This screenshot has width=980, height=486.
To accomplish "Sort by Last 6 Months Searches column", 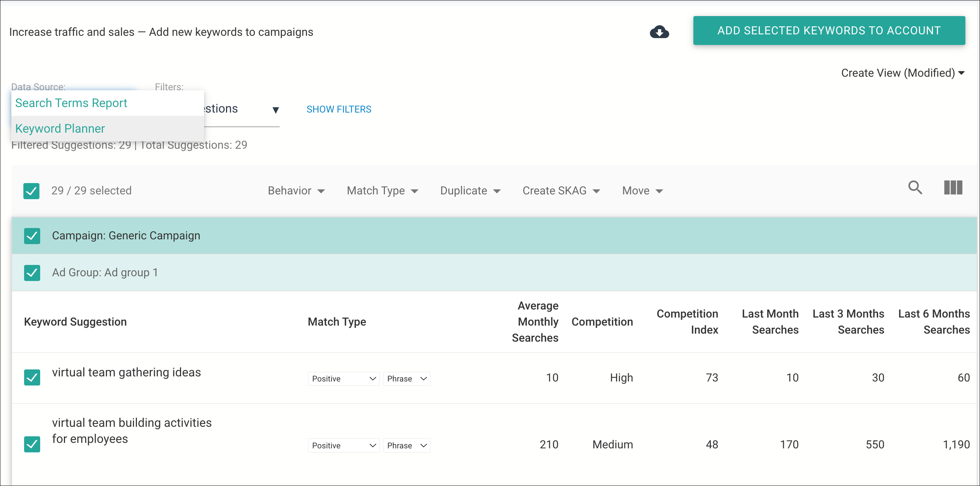I will 934,322.
